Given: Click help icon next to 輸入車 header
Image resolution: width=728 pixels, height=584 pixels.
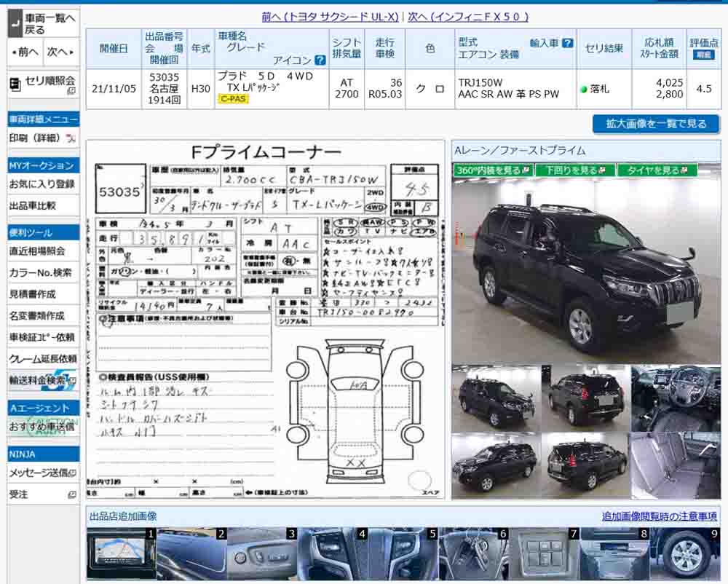Looking at the screenshot, I should point(567,43).
